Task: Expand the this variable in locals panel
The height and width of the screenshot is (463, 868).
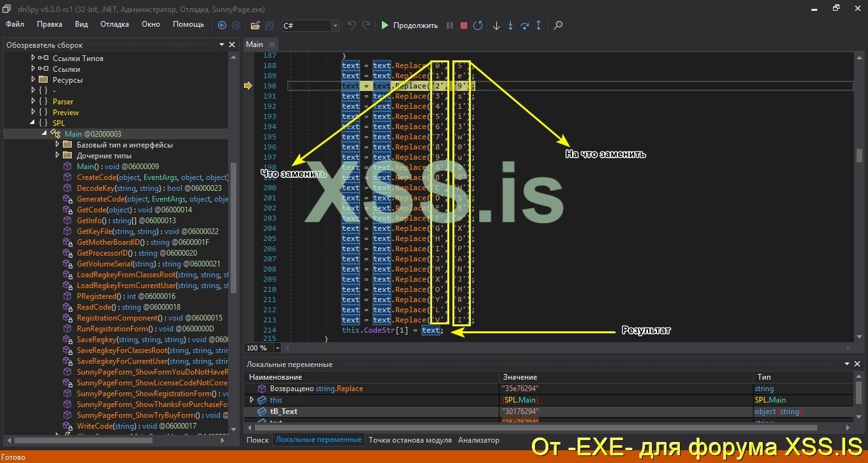Action: (x=252, y=399)
